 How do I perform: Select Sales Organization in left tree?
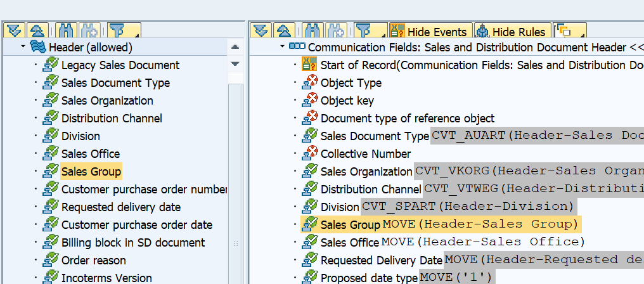click(x=107, y=101)
